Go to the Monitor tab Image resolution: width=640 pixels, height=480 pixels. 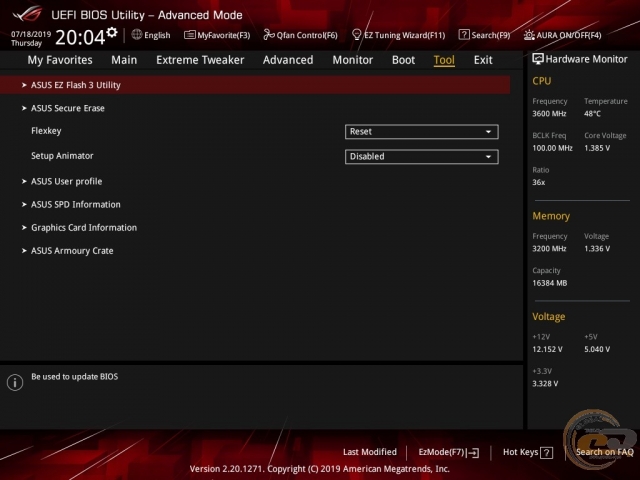point(353,60)
